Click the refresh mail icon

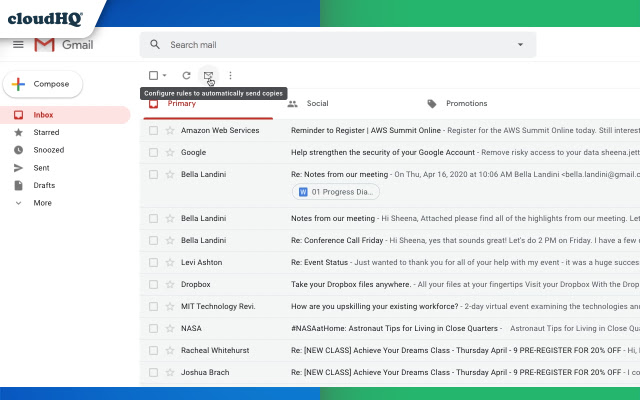tap(186, 75)
